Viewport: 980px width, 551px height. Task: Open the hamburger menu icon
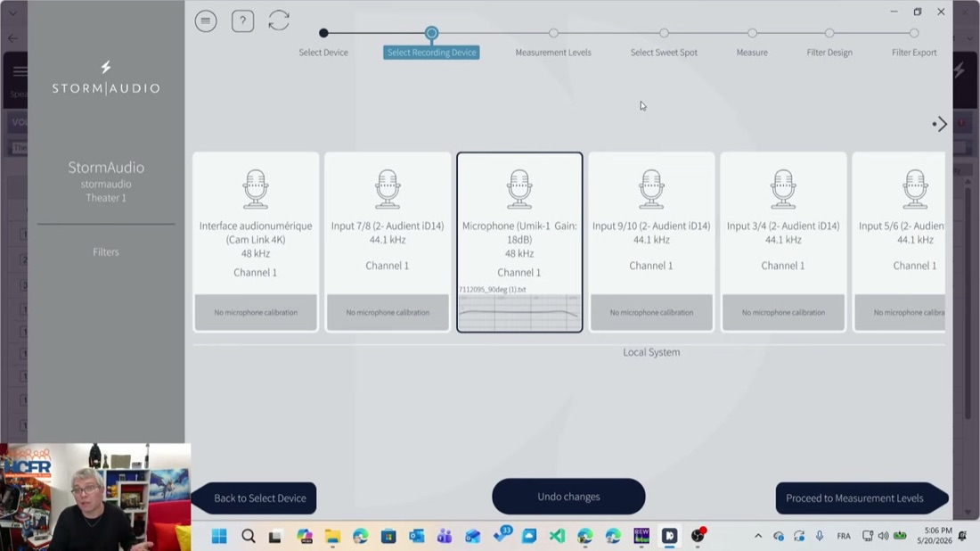point(206,21)
